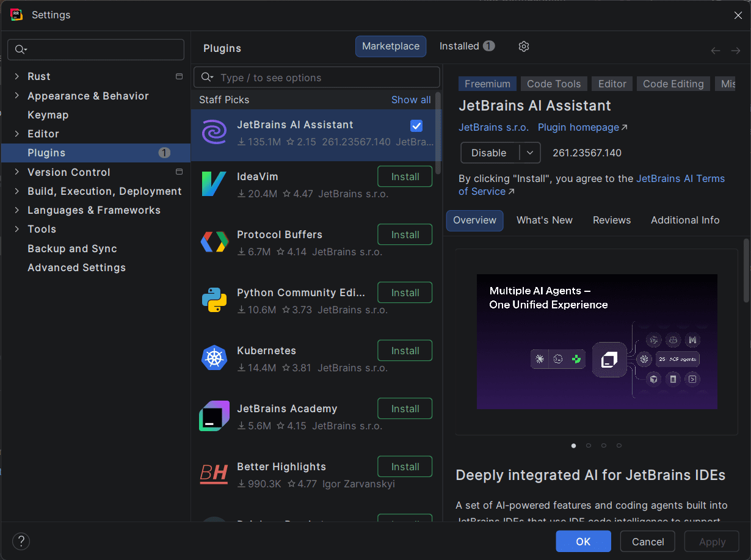This screenshot has width=751, height=560.
Task: Open JetBrains AI Terms of Service link
Action: pyautogui.click(x=591, y=185)
